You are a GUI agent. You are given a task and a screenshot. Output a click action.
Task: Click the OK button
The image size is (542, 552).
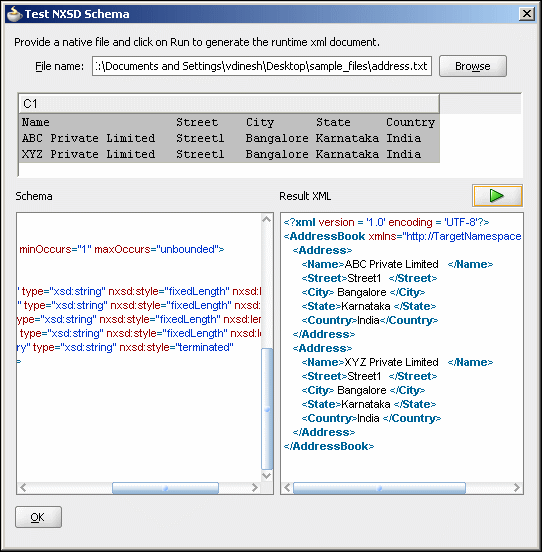(x=38, y=517)
